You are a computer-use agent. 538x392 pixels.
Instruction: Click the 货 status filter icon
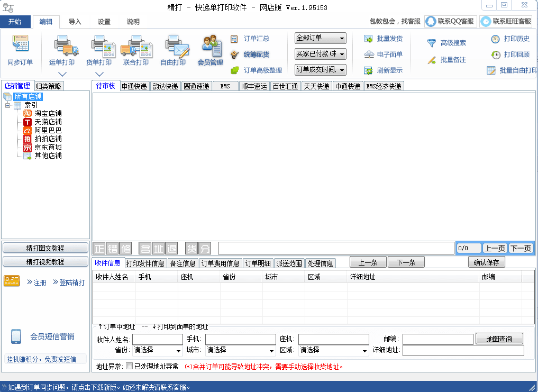[192, 248]
